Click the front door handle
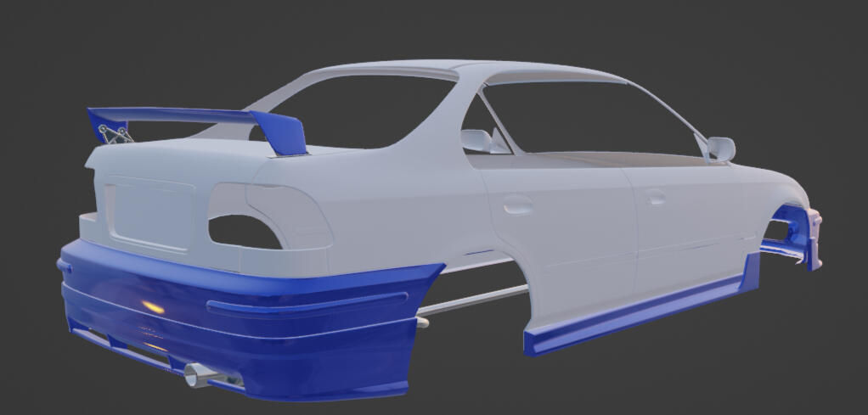Viewport: 868px width, 415px height. point(656,199)
